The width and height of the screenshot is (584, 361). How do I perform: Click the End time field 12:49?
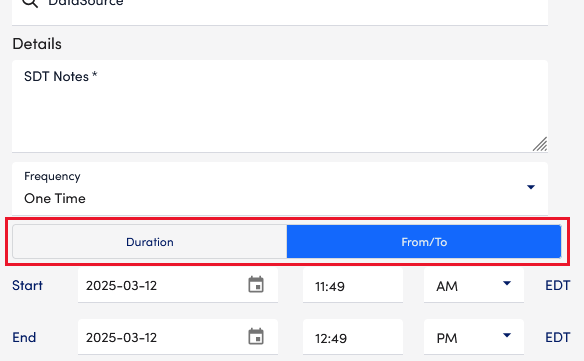[353, 337]
